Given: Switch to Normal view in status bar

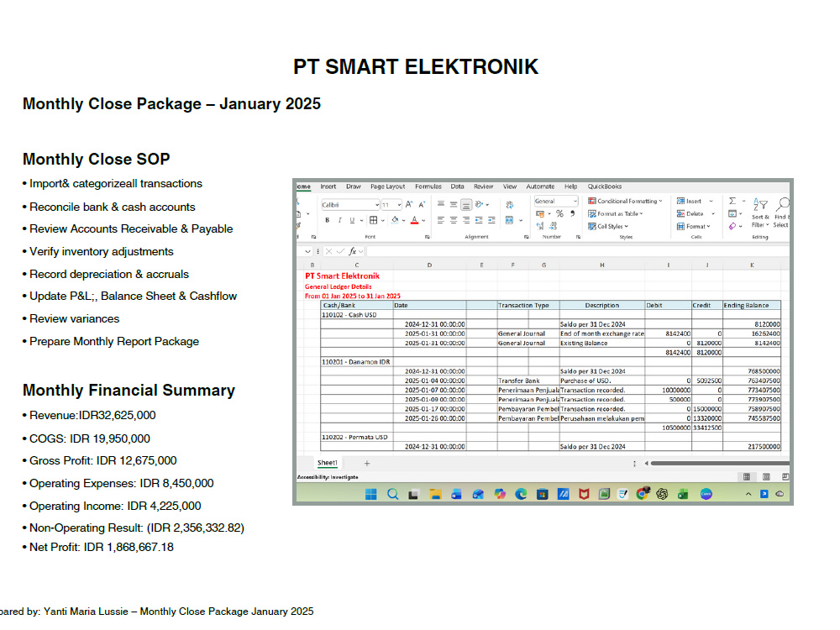Looking at the screenshot, I should (746, 477).
